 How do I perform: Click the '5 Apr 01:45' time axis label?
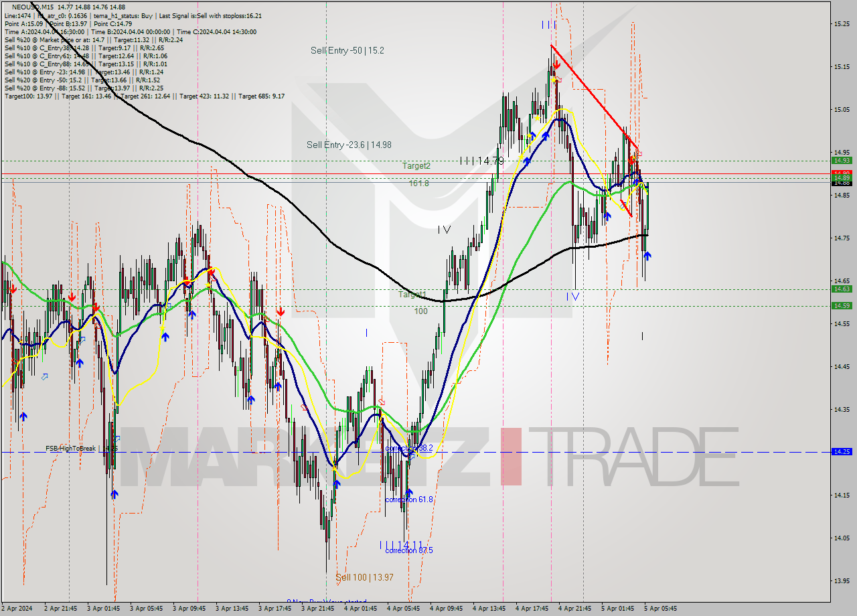coord(617,609)
